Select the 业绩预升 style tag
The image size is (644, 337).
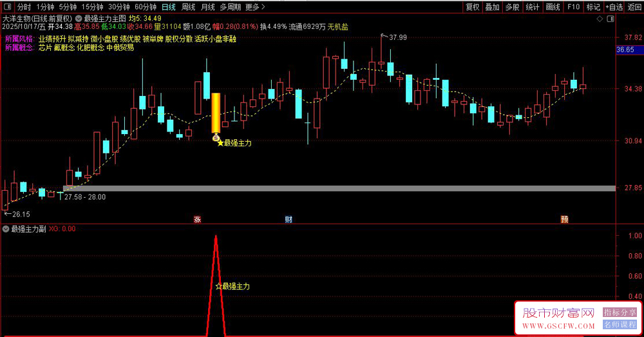[x=52, y=39]
